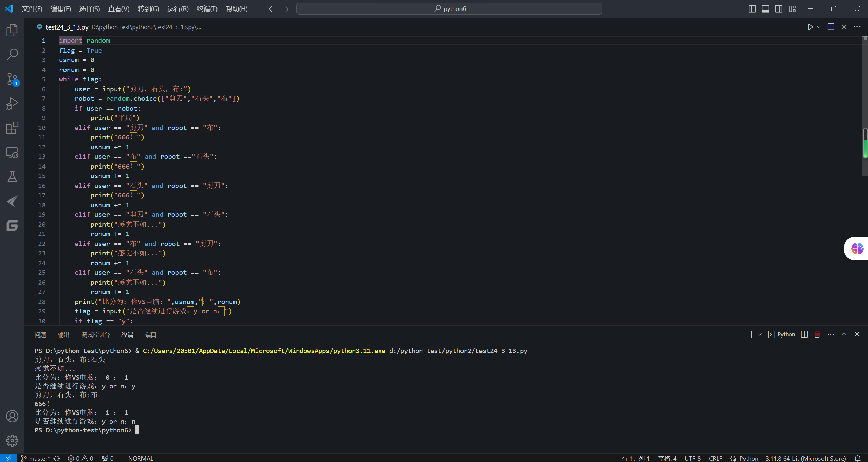
Task: Open the Testing flask icon
Action: point(12,177)
